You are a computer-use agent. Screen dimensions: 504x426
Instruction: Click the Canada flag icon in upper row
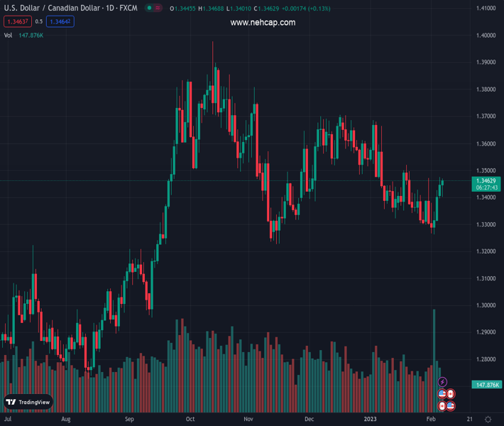pos(451,394)
